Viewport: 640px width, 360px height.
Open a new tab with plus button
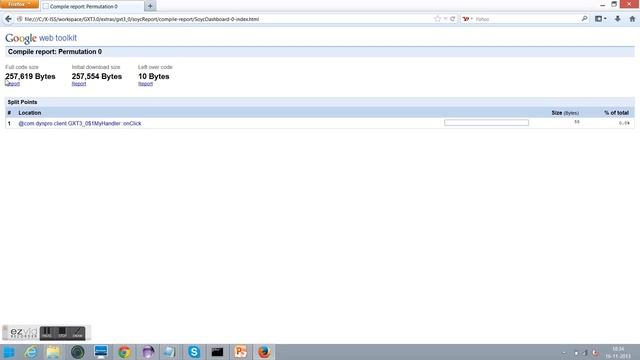click(x=150, y=6)
